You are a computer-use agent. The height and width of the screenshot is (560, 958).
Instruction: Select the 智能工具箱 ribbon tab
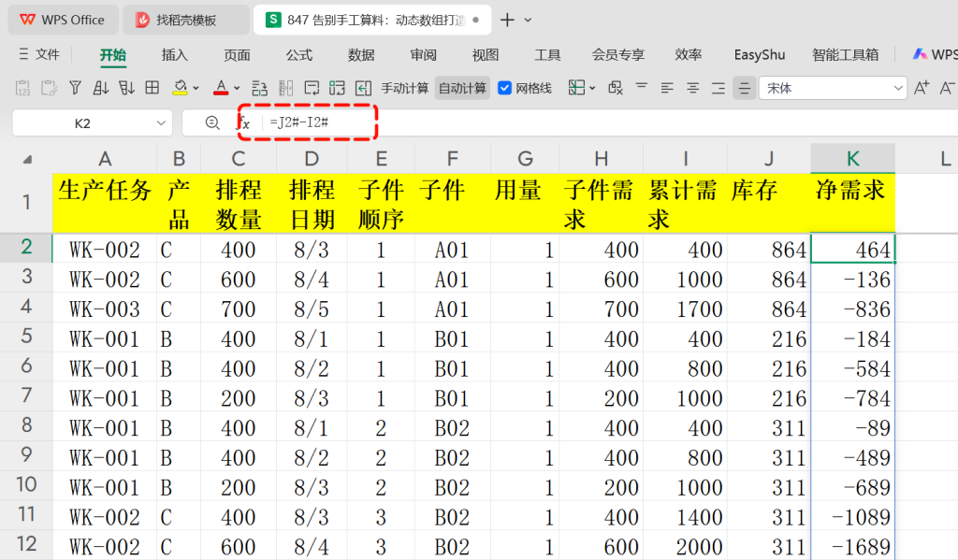[x=846, y=55]
